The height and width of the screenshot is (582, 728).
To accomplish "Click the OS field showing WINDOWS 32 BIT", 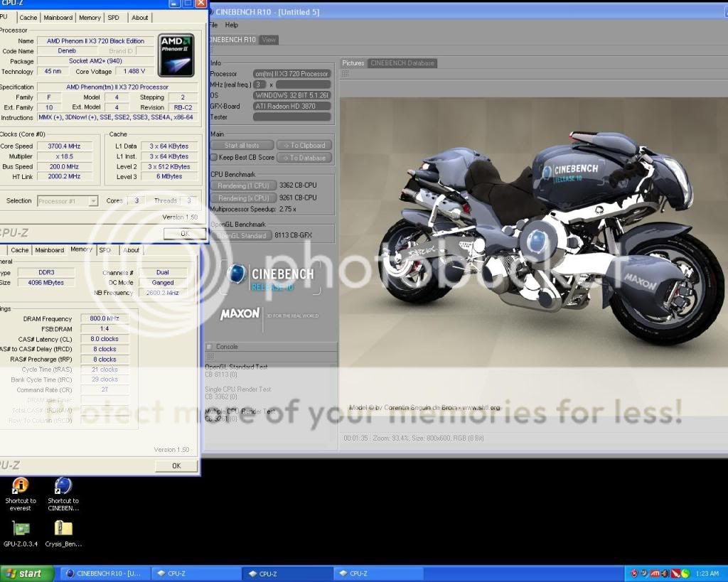I will 292,95.
